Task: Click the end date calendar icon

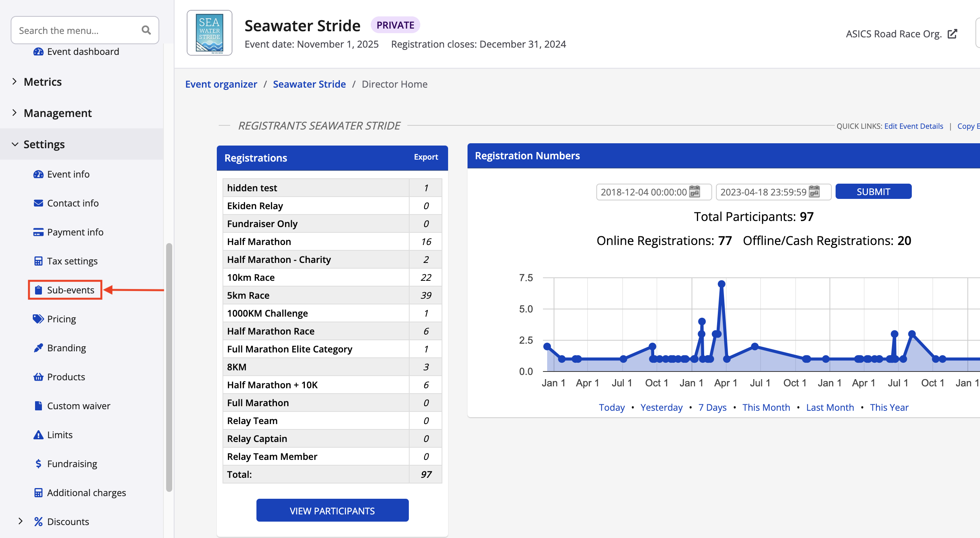Action: pyautogui.click(x=814, y=192)
